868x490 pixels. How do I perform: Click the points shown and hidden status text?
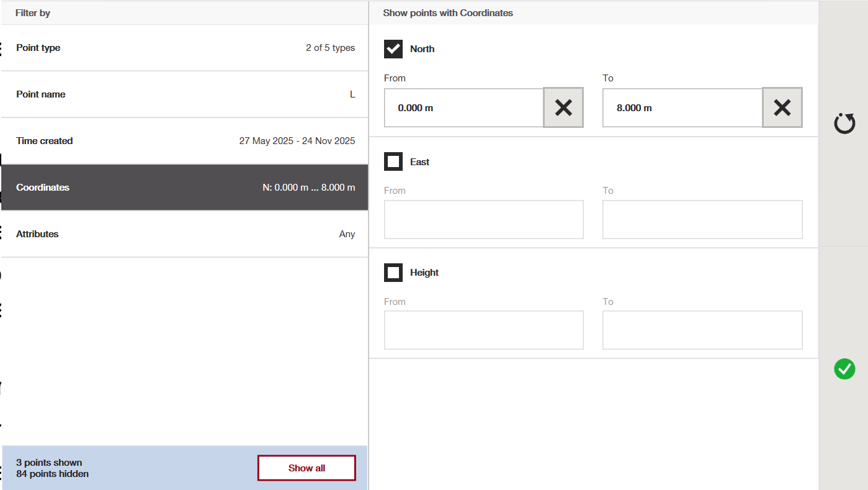pyautogui.click(x=53, y=468)
